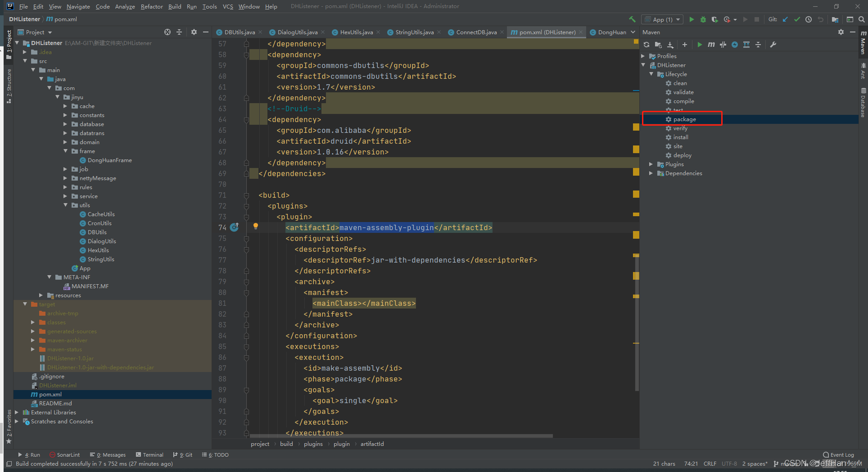The width and height of the screenshot is (868, 472).
Task: Select the package lifecycle phase
Action: (684, 119)
